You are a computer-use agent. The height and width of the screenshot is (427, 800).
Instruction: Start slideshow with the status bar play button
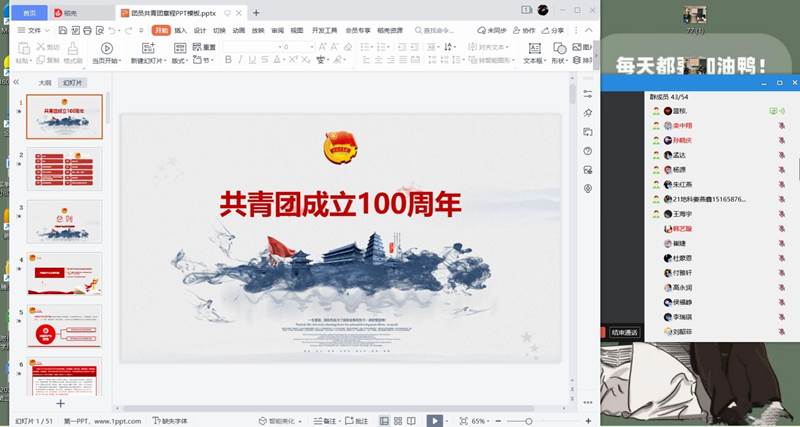434,421
